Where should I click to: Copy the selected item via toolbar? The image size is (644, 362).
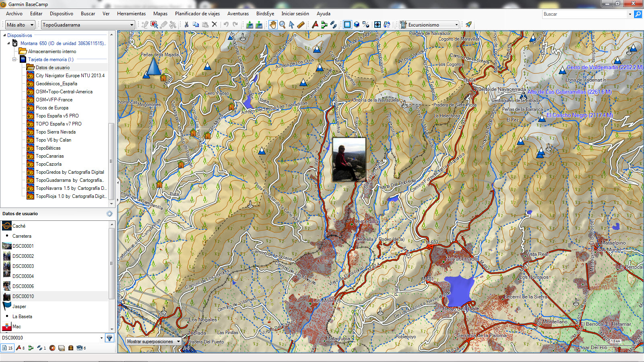tap(196, 25)
